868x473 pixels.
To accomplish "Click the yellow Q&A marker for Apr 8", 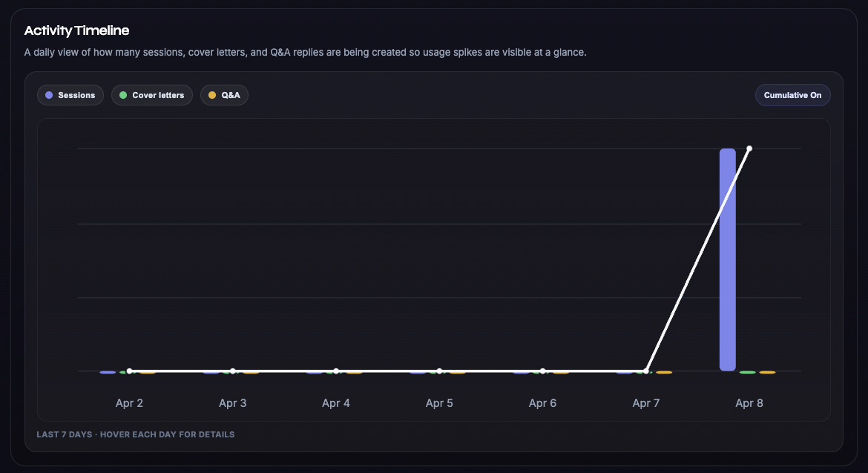I will pyautogui.click(x=767, y=372).
